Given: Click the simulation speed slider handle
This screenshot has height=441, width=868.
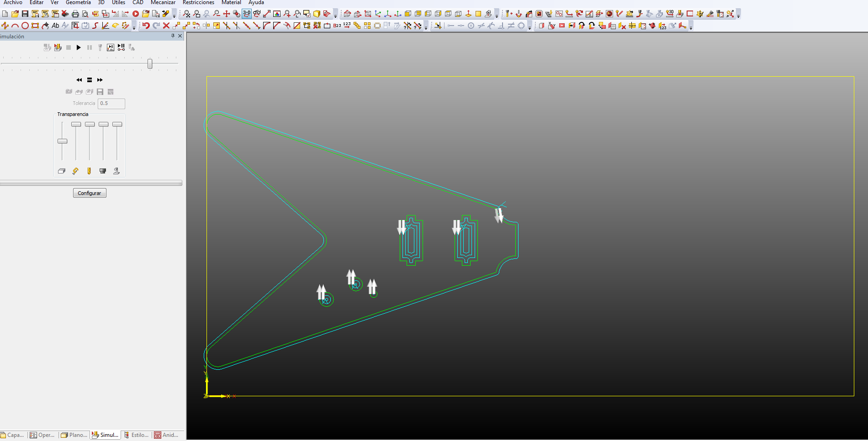Looking at the screenshot, I should [150, 64].
